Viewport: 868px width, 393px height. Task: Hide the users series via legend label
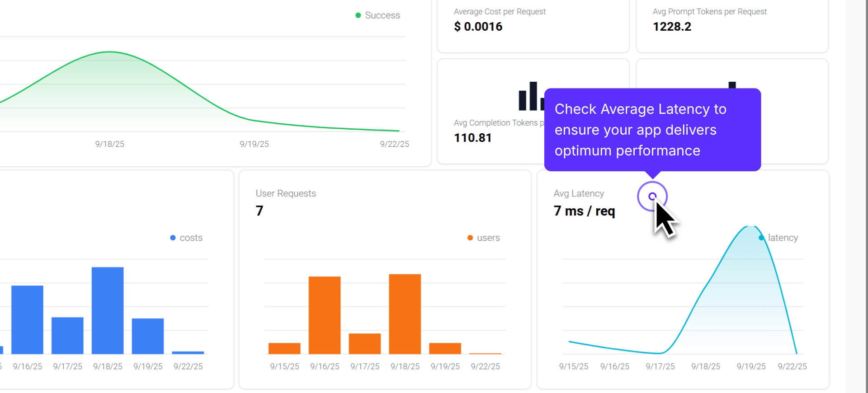[x=488, y=238]
